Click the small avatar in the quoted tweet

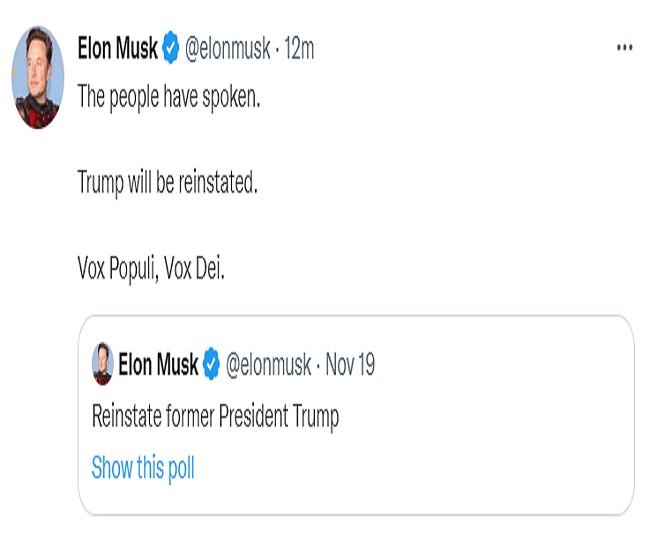(x=102, y=364)
